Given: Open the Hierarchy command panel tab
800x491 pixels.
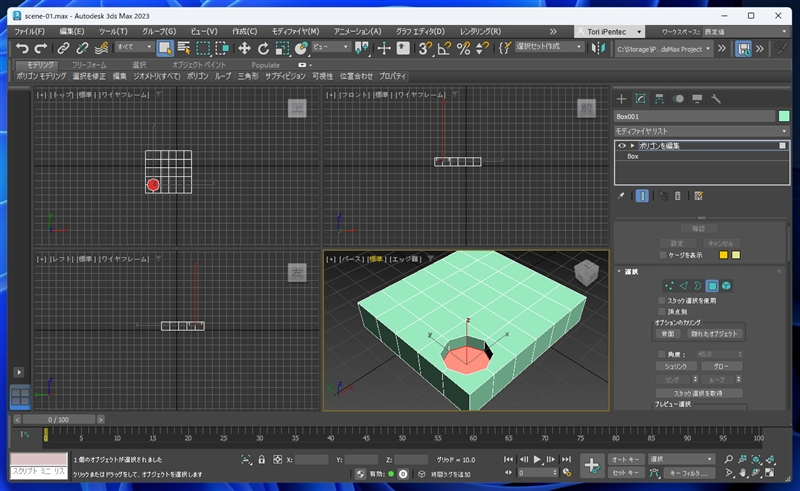Looking at the screenshot, I should [659, 99].
